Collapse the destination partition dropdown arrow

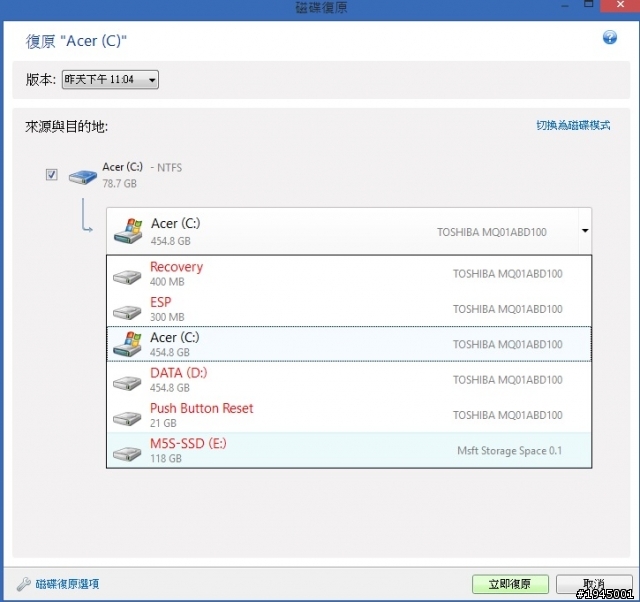[585, 231]
